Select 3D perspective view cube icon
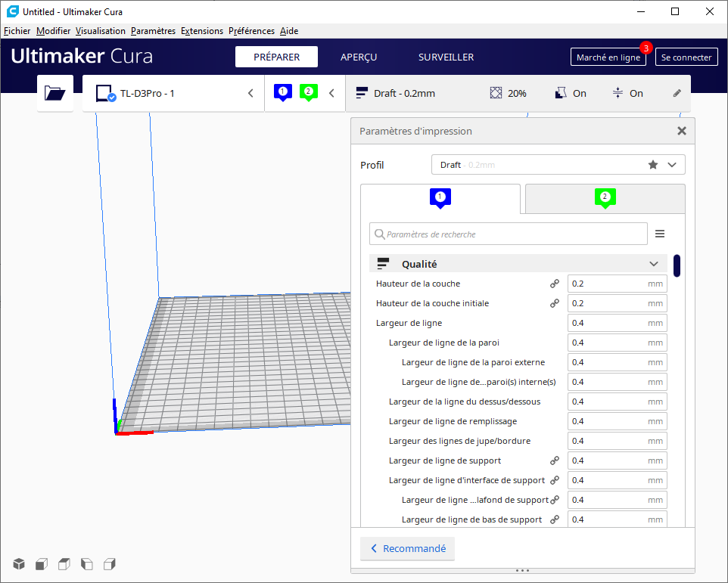The width and height of the screenshot is (728, 583). click(x=19, y=564)
